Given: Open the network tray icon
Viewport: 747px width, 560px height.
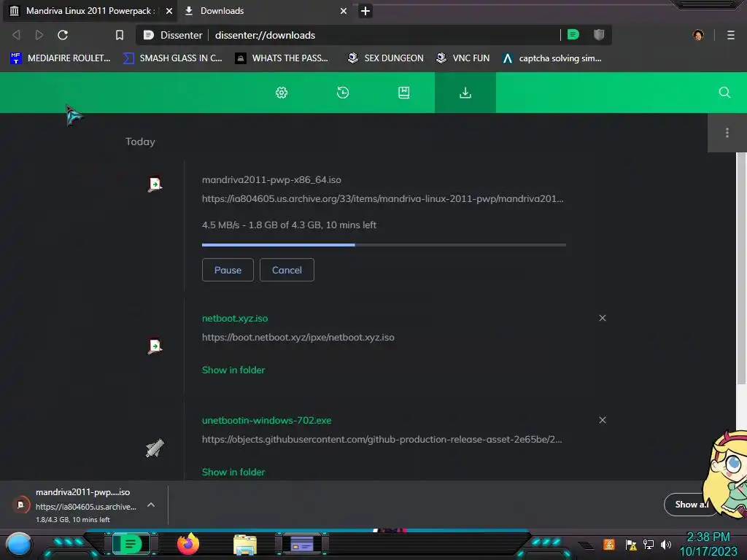Looking at the screenshot, I should [x=649, y=544].
